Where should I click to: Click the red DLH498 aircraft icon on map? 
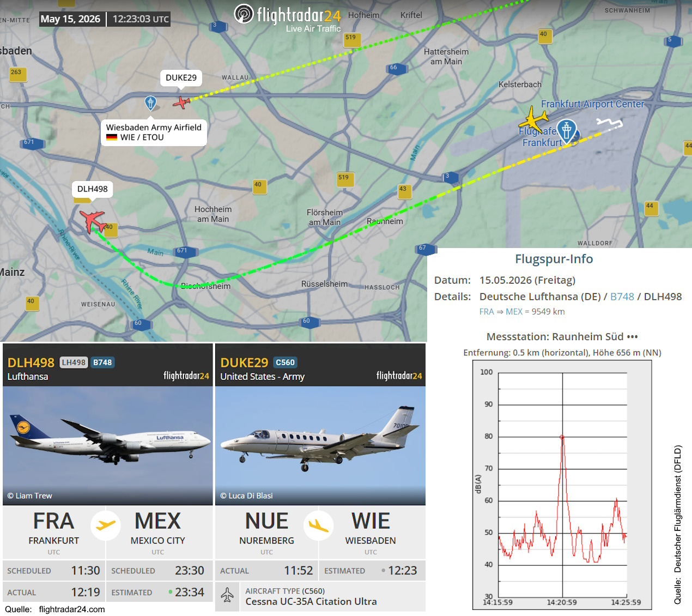click(x=93, y=221)
